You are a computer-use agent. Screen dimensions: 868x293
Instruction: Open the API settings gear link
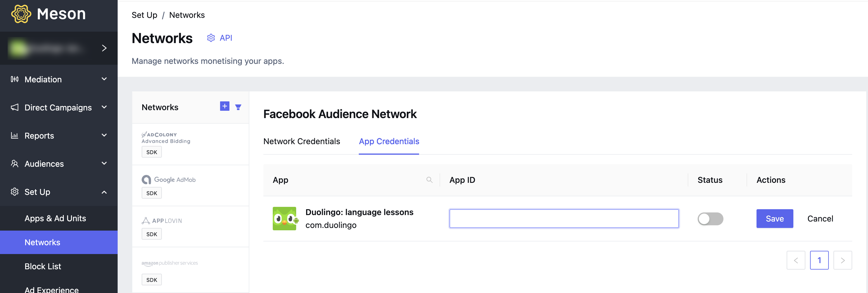[219, 38]
